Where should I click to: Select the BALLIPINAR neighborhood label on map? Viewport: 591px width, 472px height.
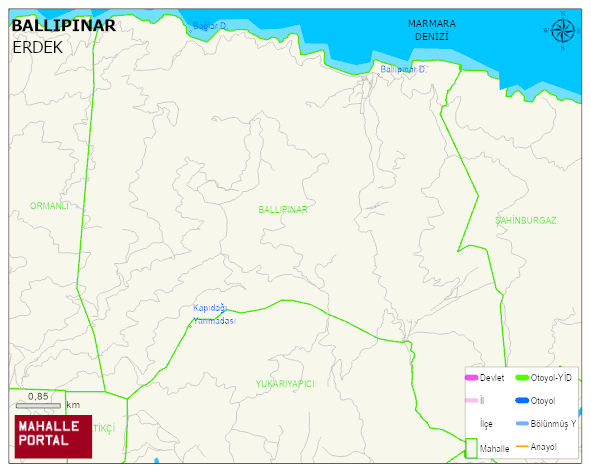(283, 210)
